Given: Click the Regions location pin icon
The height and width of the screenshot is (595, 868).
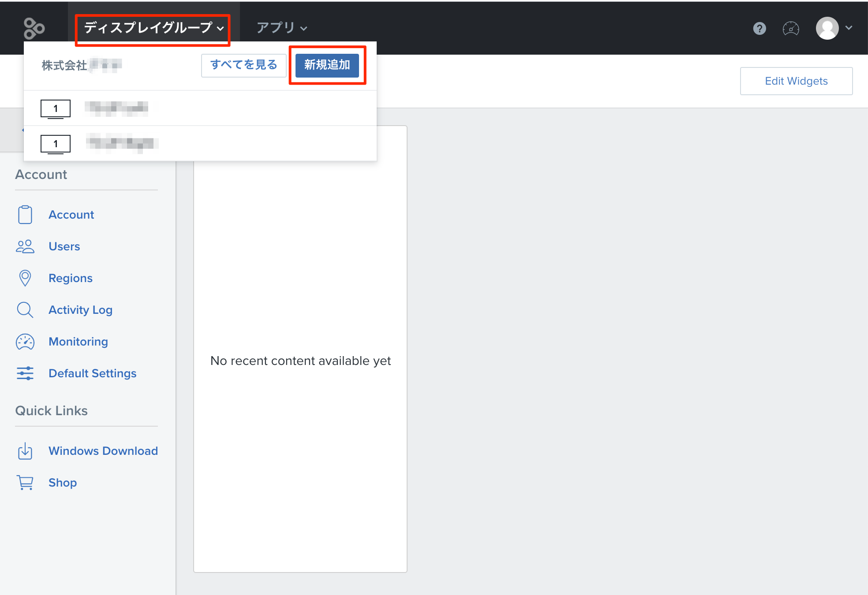Looking at the screenshot, I should 25,278.
